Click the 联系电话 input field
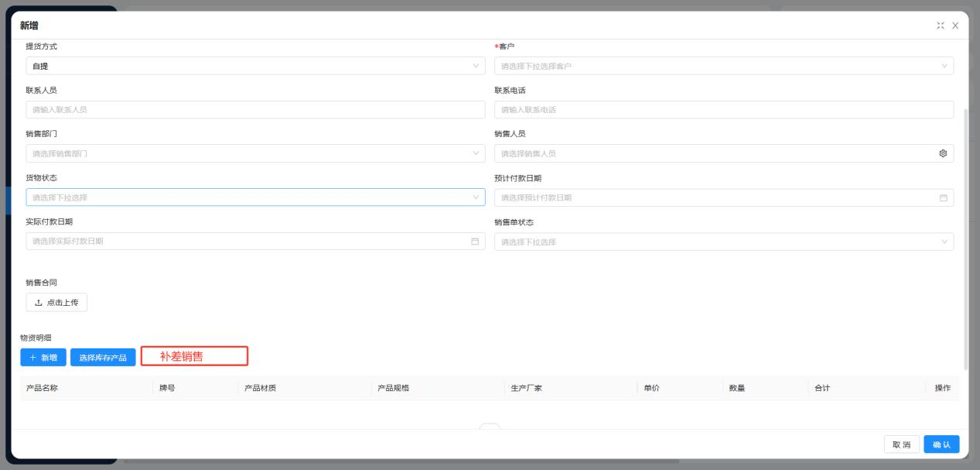The height and width of the screenshot is (470, 980). click(x=724, y=109)
